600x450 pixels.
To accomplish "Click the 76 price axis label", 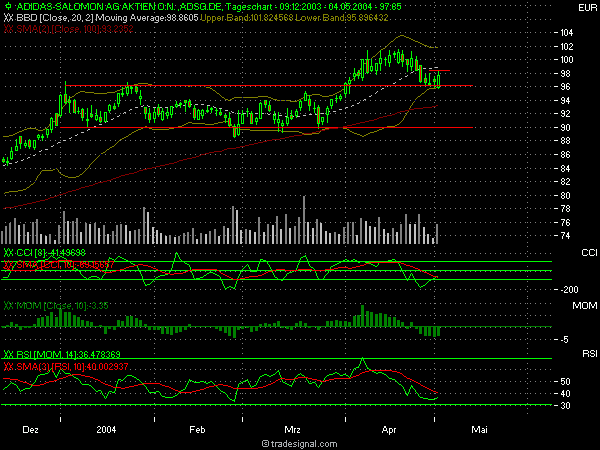I will pos(565,222).
